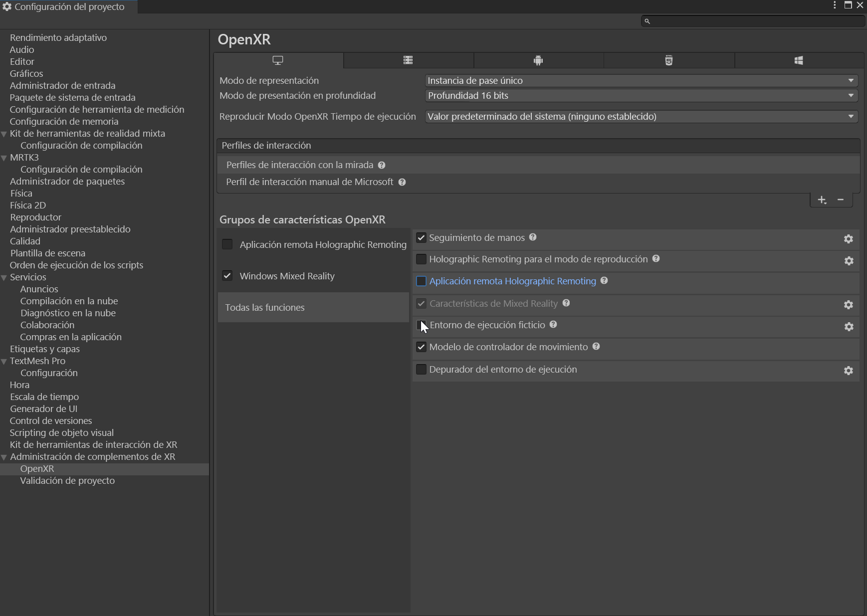Image resolution: width=867 pixels, height=616 pixels.
Task: Show help icon beside blue Aplicación remota Holographic Remoting
Action: (604, 280)
